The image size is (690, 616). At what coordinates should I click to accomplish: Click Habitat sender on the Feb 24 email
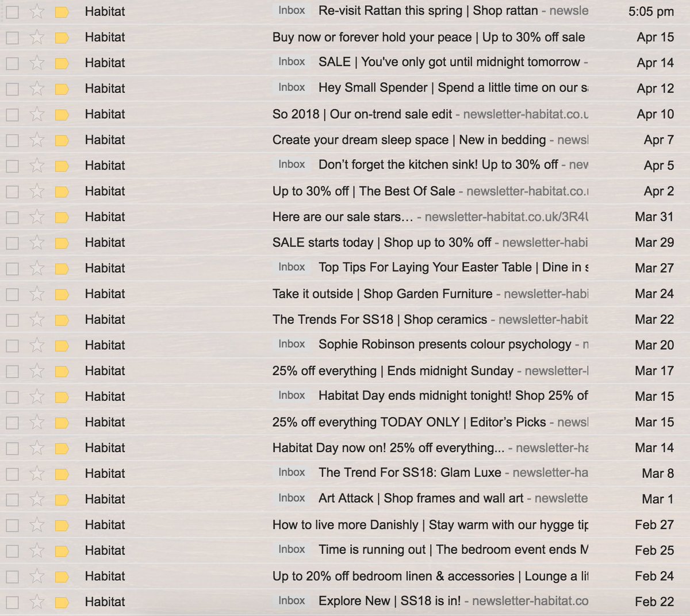tap(105, 576)
